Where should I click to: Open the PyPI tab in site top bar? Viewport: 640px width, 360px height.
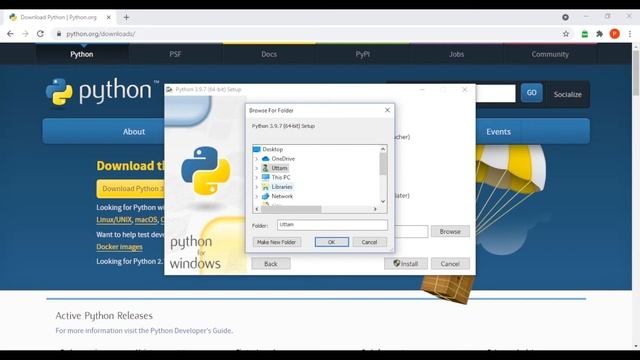362,54
